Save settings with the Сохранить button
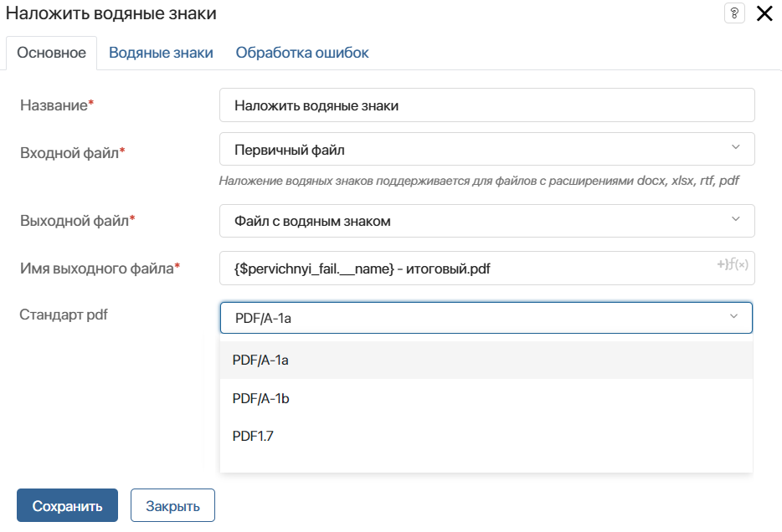Image resolution: width=782 pixels, height=532 pixels. click(x=67, y=505)
